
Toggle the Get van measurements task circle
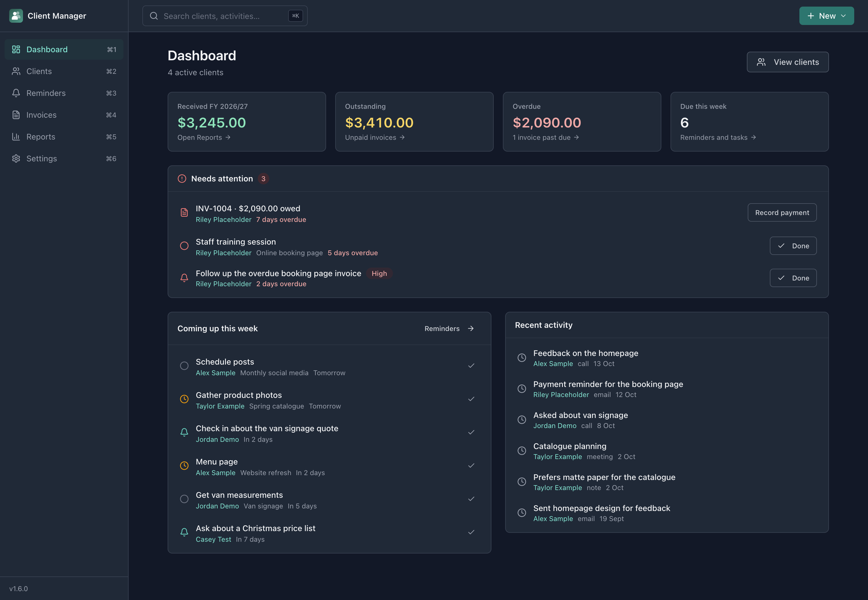pos(184,499)
